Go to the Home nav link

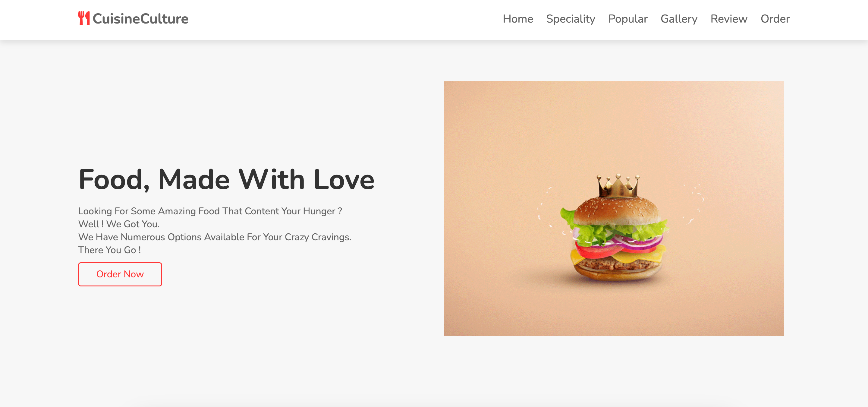click(518, 19)
